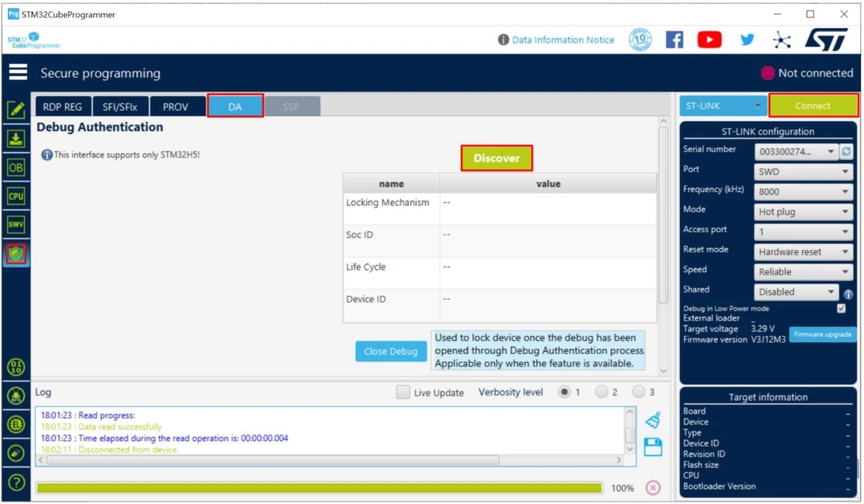Open the pen-circle icon in sidebar
This screenshot has height=504, width=864.
point(16,453)
